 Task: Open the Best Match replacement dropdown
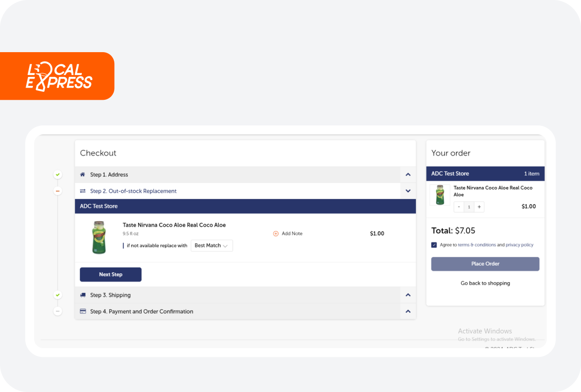[212, 245]
